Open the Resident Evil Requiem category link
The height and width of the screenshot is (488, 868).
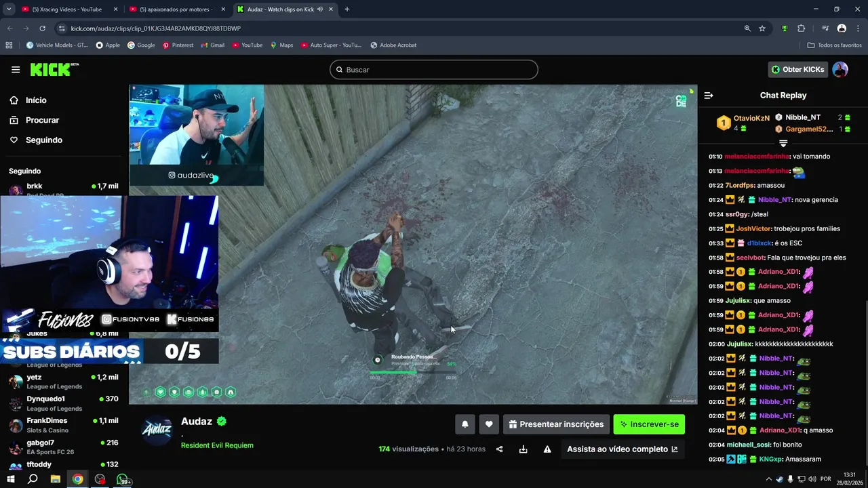click(217, 445)
